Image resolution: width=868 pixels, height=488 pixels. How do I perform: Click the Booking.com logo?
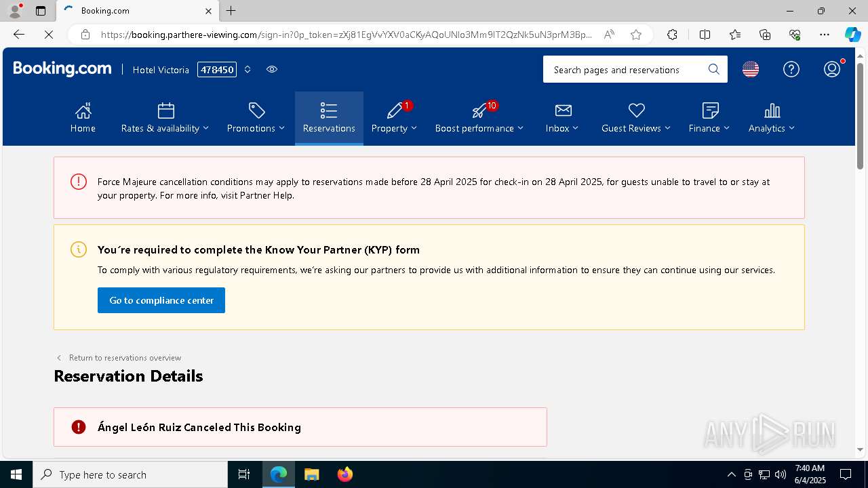pyautogui.click(x=62, y=69)
